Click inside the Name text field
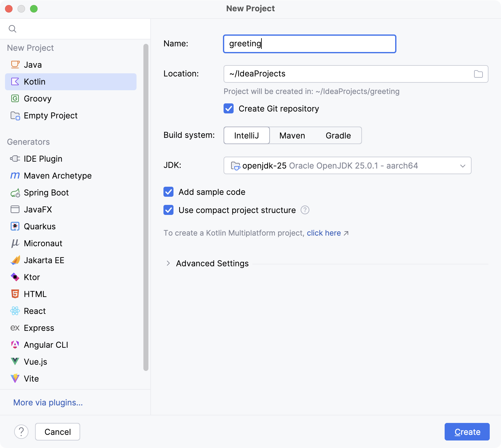The image size is (501, 448). (309, 44)
